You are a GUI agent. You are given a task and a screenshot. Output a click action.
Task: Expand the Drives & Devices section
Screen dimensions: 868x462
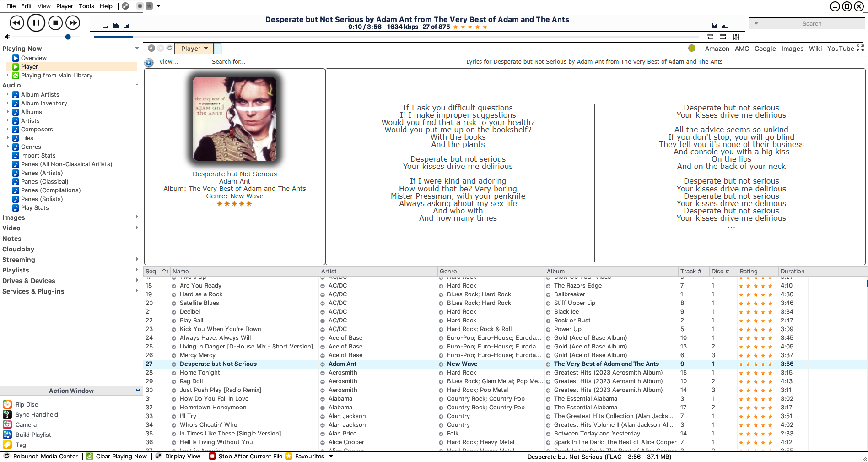137,281
